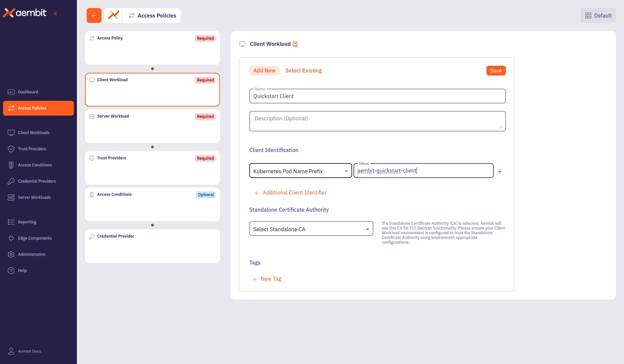Click the back arrow button
Screen dimensions: 624x364
click(x=94, y=15)
